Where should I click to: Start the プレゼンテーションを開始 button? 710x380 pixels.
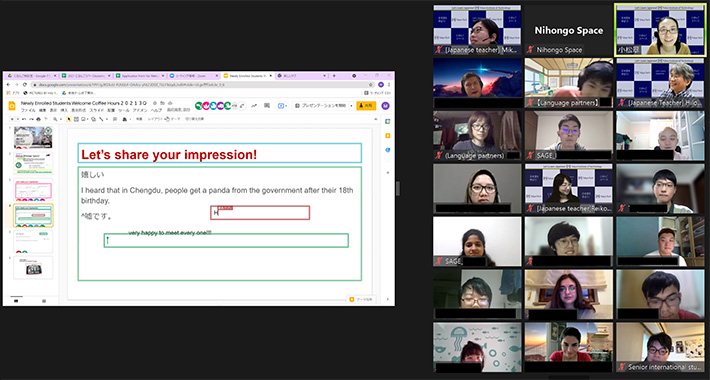[x=321, y=106]
